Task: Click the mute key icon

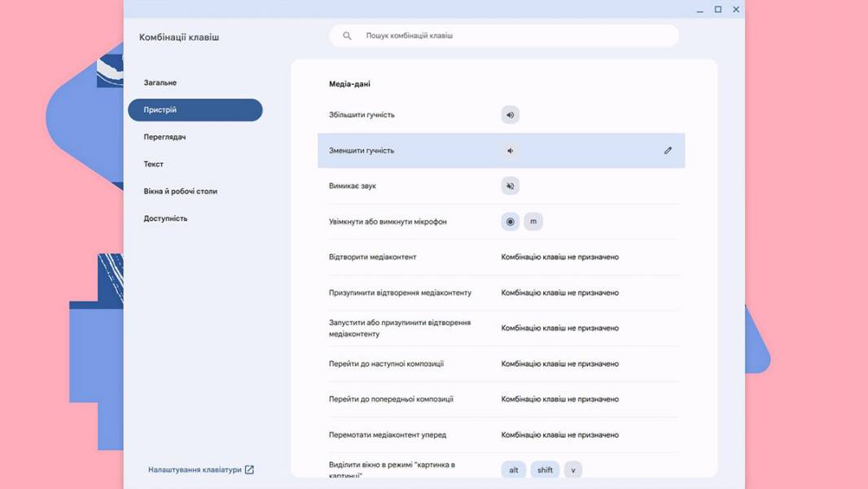Action: click(x=510, y=186)
